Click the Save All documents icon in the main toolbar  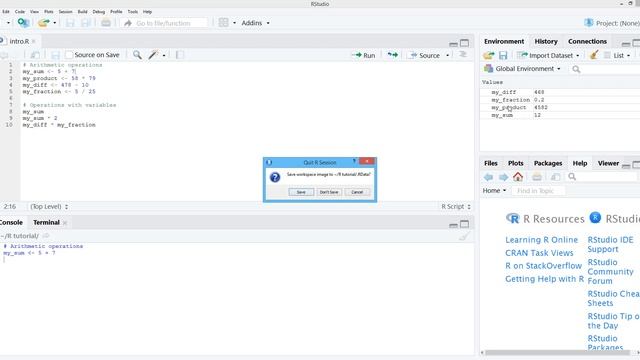click(x=86, y=23)
